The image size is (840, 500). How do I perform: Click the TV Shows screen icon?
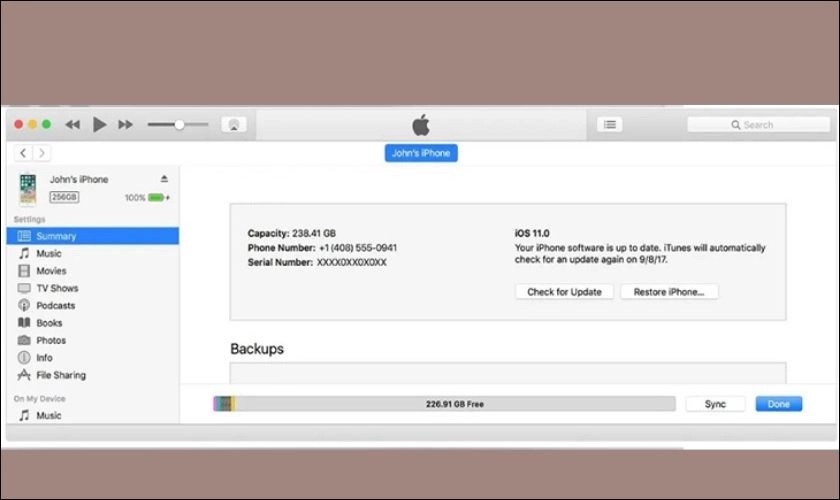[24, 288]
